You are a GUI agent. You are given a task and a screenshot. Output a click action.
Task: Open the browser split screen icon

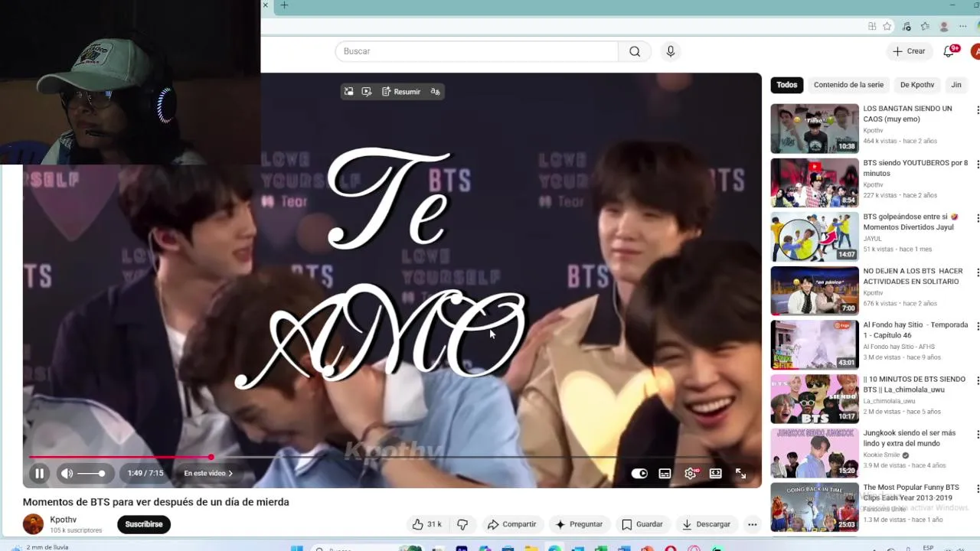(x=871, y=26)
